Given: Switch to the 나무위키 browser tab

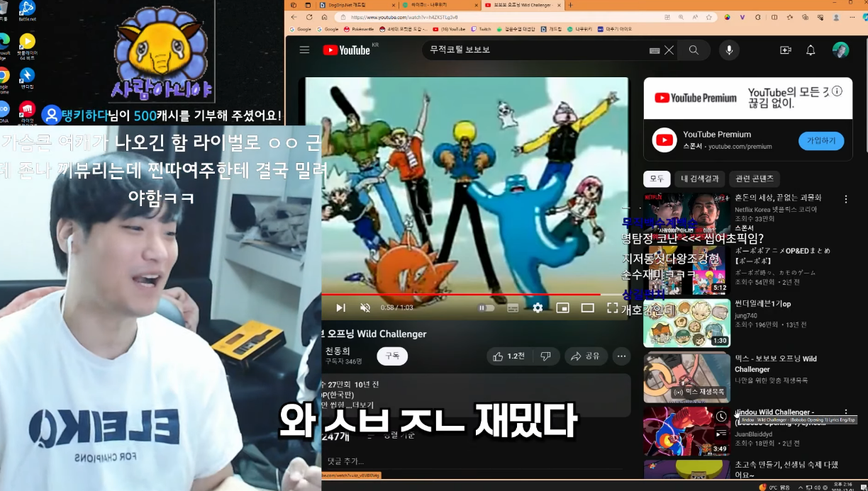Looking at the screenshot, I should click(x=437, y=5).
